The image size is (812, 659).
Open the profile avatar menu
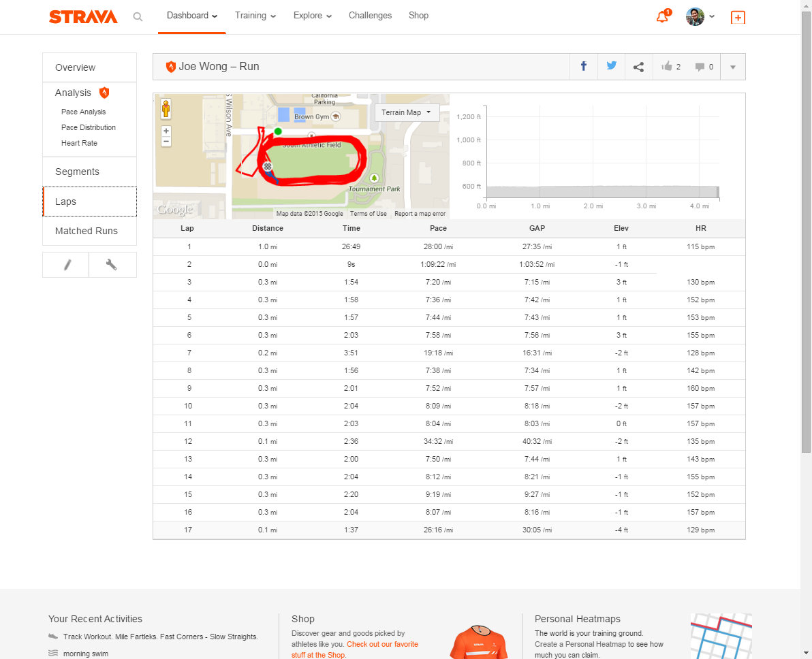tap(700, 17)
